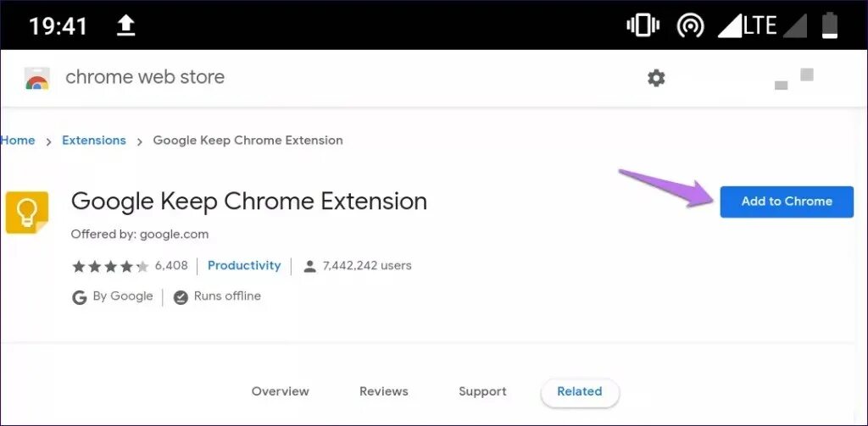Open the Productivity category link

tap(244, 266)
